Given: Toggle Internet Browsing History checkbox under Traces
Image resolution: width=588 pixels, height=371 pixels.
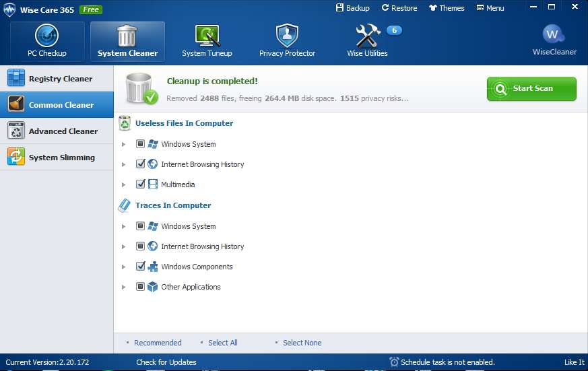Looking at the screenshot, I should pyautogui.click(x=140, y=246).
